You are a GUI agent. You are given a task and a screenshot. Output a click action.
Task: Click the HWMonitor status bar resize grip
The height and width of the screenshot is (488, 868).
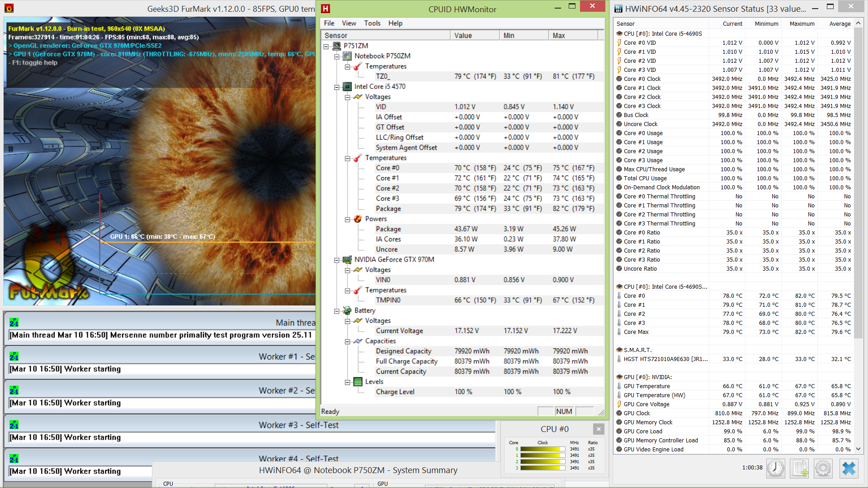tap(601, 412)
